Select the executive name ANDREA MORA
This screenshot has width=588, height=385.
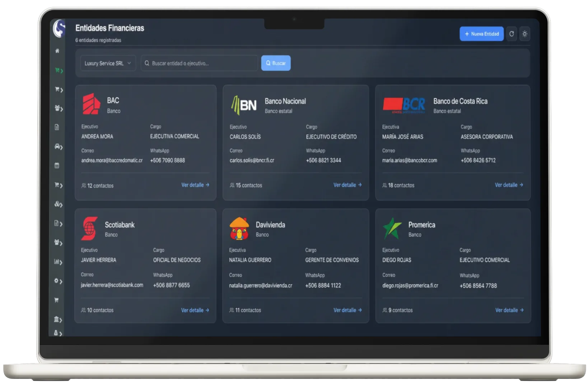click(97, 136)
